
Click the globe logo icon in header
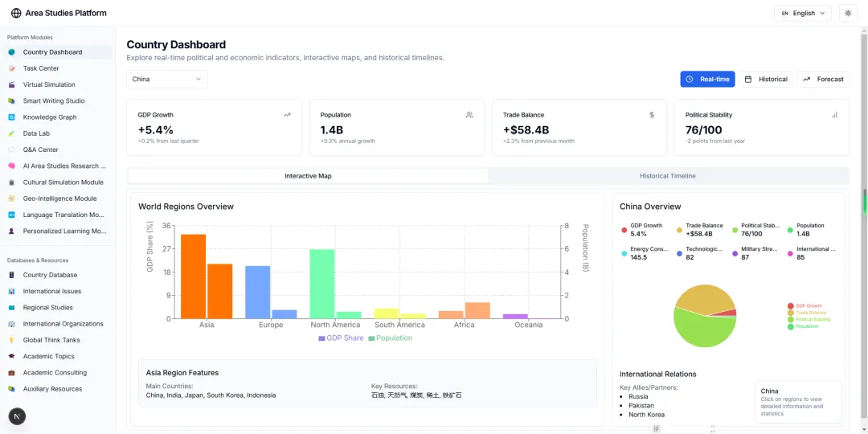pyautogui.click(x=16, y=13)
